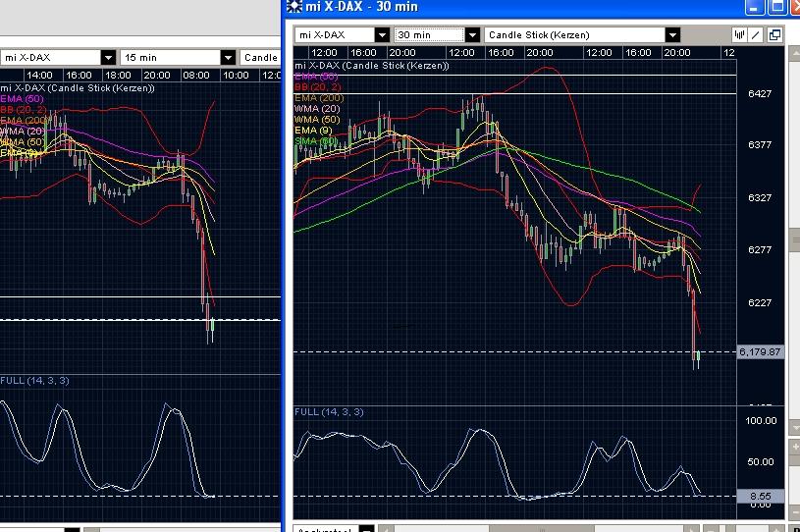
Task: Click the detach window icon in chart toolbar
Action: 774,34
